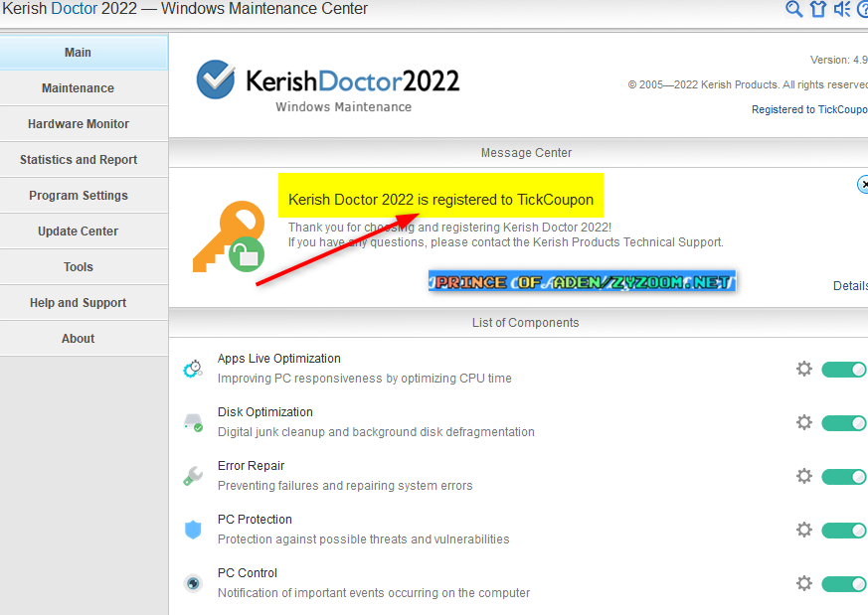Viewport: 868px width, 615px height.
Task: Click 'Notification of important events occurring' description
Action: pos(374,593)
